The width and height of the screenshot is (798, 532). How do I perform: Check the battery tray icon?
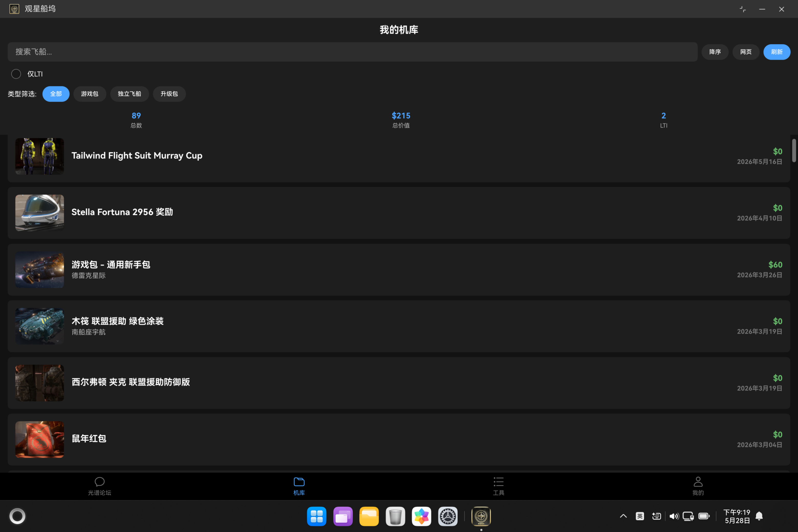point(704,516)
